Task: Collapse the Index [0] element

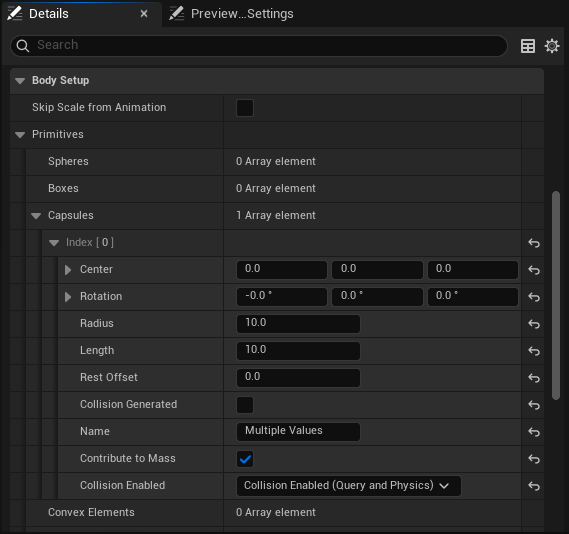Action: [54, 243]
